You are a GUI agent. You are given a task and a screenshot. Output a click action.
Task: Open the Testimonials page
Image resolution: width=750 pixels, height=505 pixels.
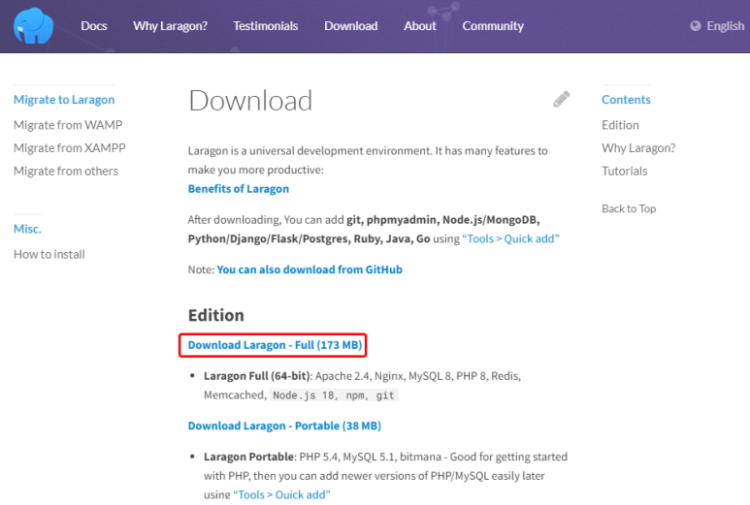point(265,26)
